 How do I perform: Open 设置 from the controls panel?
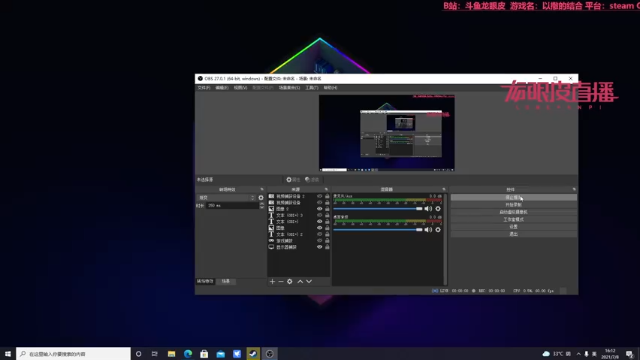point(513,227)
